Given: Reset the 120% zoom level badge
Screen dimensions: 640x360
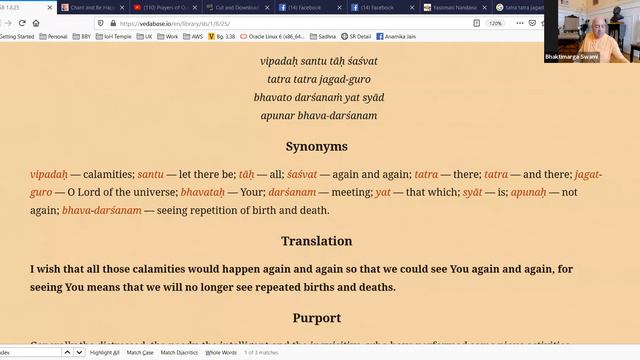Looking at the screenshot, I should point(495,23).
